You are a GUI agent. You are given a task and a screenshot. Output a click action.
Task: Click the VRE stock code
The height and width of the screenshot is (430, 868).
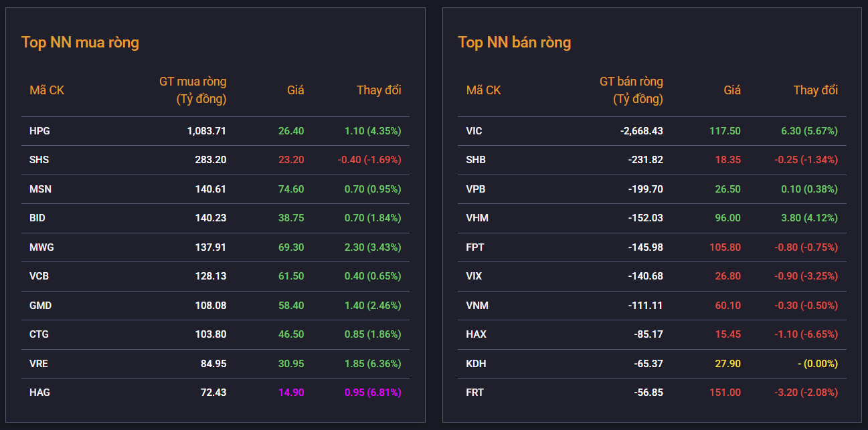pyautogui.click(x=39, y=364)
